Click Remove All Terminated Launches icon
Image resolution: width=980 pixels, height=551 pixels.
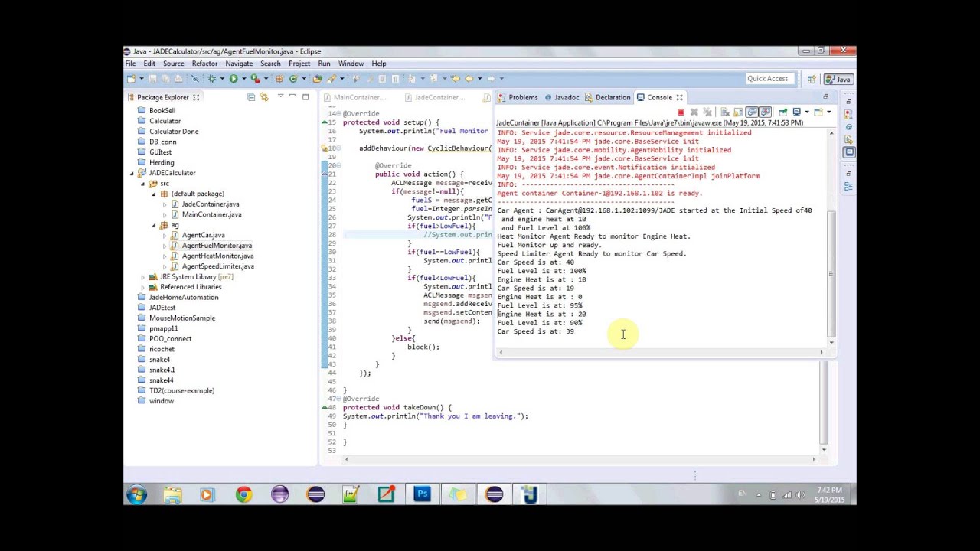707,112
